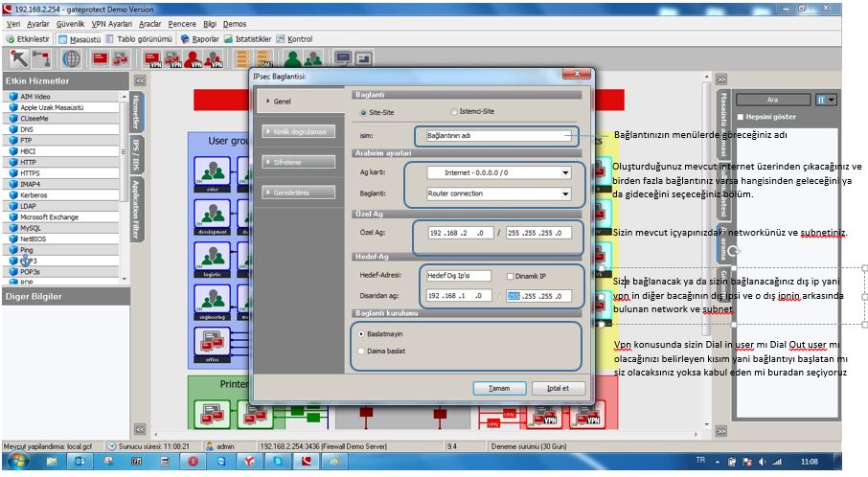Choose the Daima baslat option
The width and height of the screenshot is (868, 477).
point(360,352)
